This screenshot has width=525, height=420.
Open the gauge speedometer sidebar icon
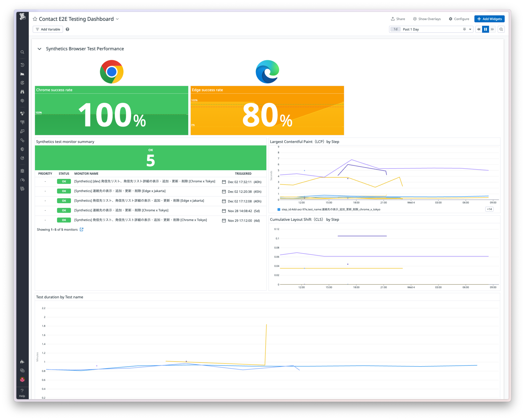click(x=22, y=180)
